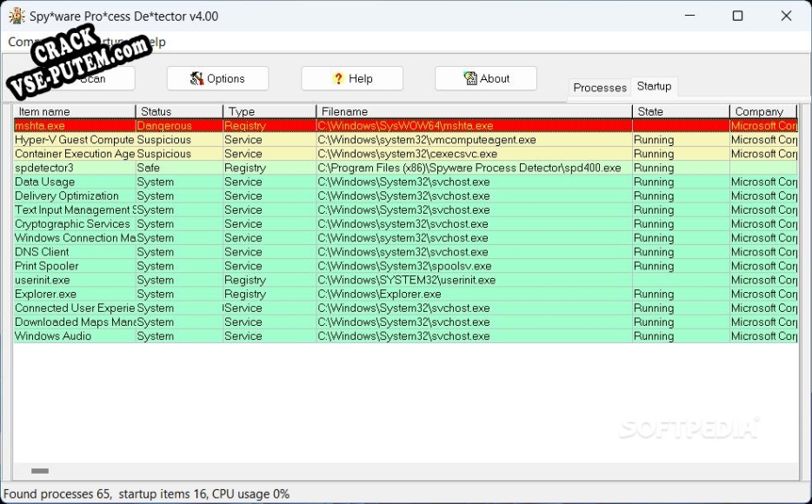Click the Filename column header
This screenshot has height=504, width=812.
(475, 111)
